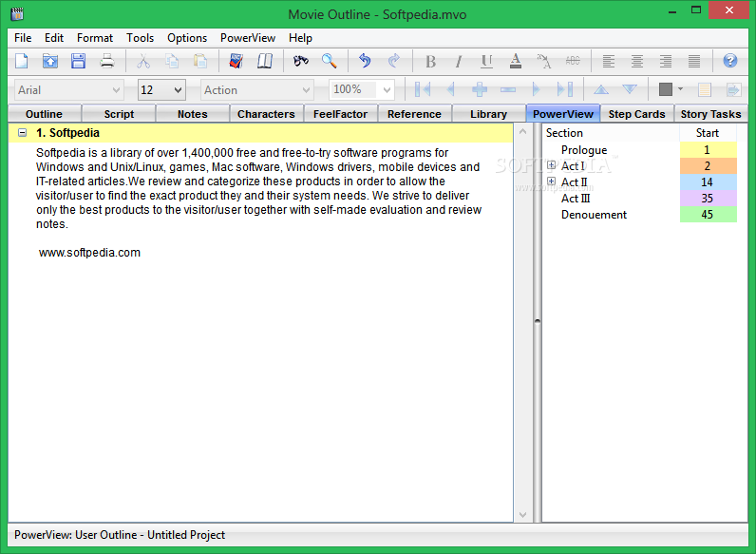Create a new document with the blank page icon
756x554 pixels.
tap(21, 61)
